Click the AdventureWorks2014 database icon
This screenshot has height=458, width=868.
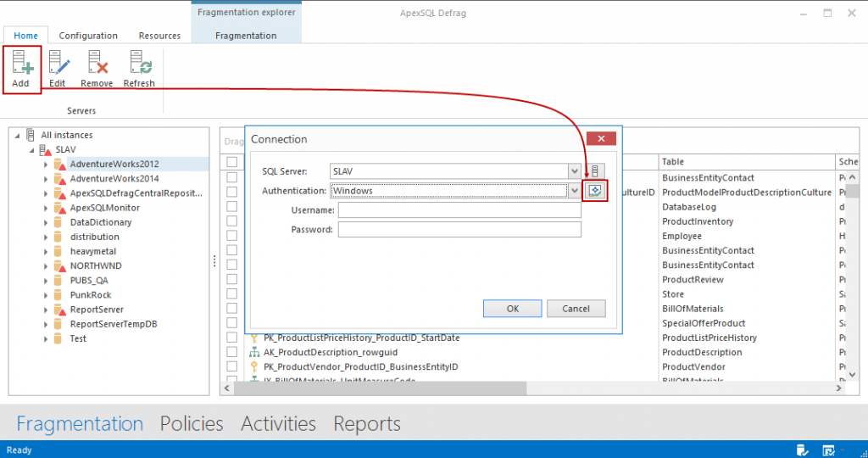pyautogui.click(x=59, y=178)
